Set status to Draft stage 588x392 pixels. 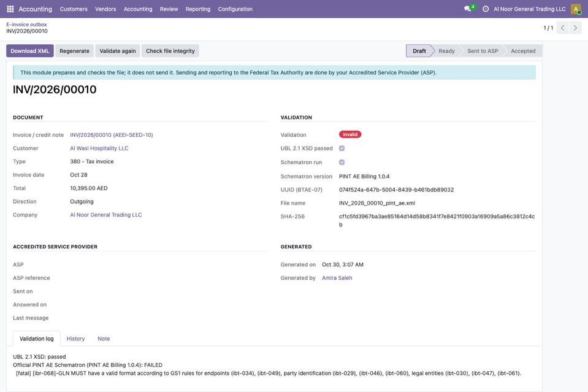pos(419,51)
